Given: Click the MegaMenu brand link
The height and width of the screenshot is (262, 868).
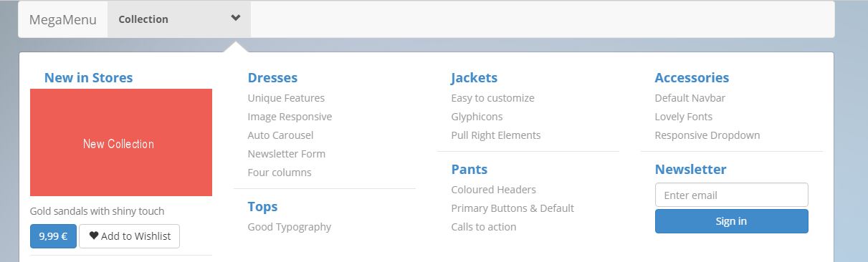Looking at the screenshot, I should click(x=63, y=19).
